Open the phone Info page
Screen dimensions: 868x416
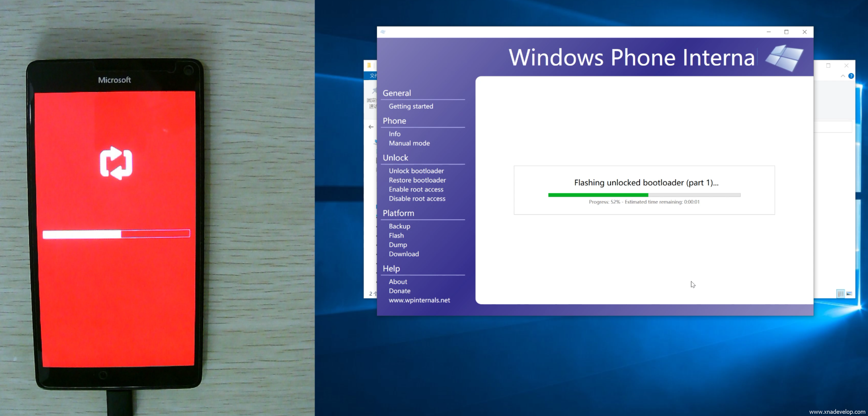click(x=395, y=134)
